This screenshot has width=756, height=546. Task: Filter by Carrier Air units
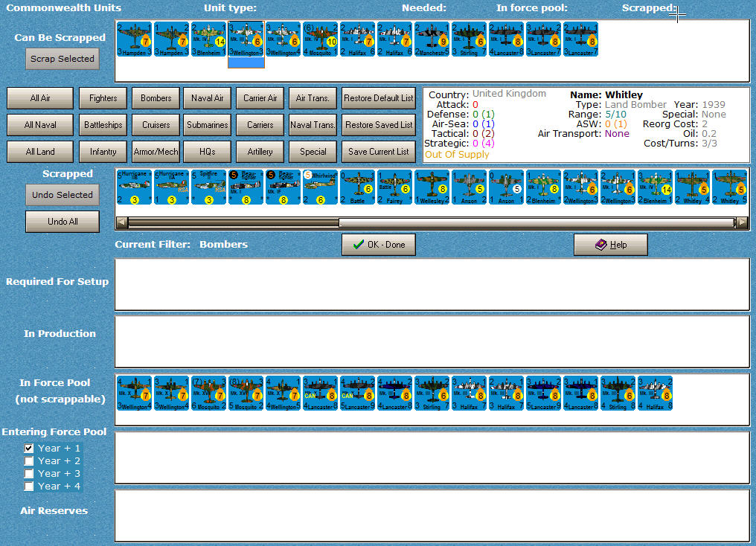260,98
